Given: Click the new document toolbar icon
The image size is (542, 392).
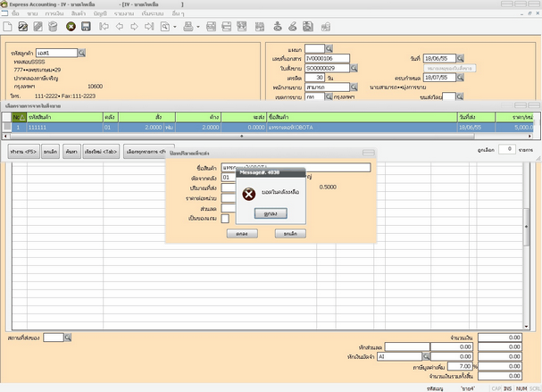Looking at the screenshot, I should click(x=7, y=27).
